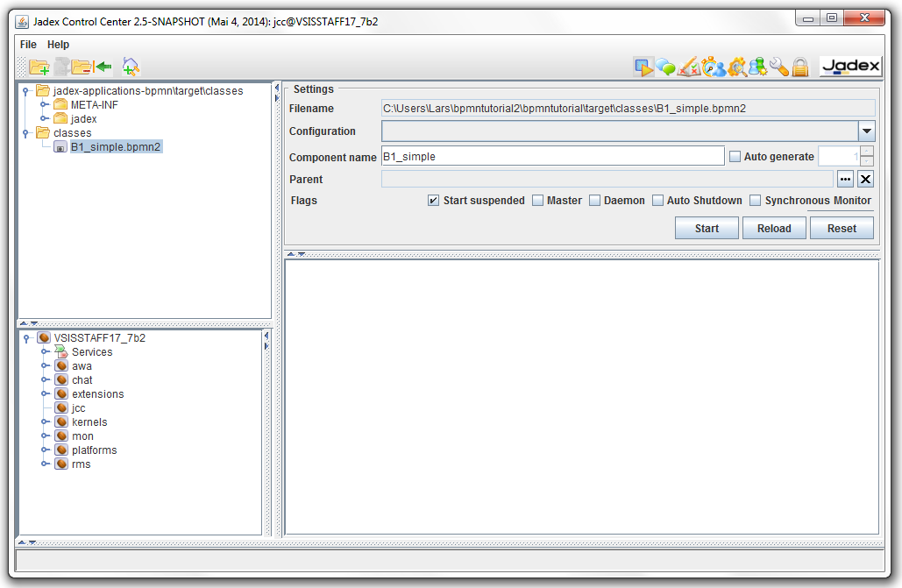
Task: Disable the Start suspended checkbox
Action: tap(433, 201)
